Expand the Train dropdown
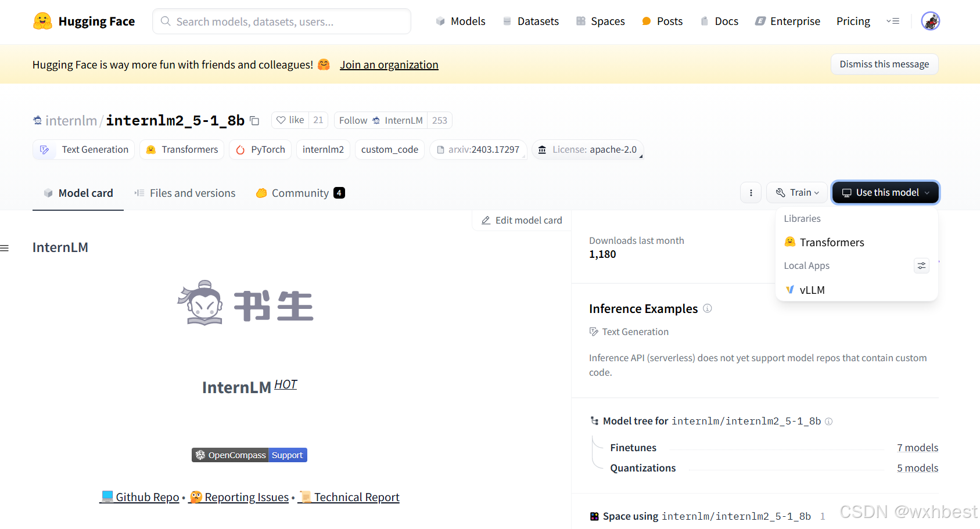 (x=796, y=193)
